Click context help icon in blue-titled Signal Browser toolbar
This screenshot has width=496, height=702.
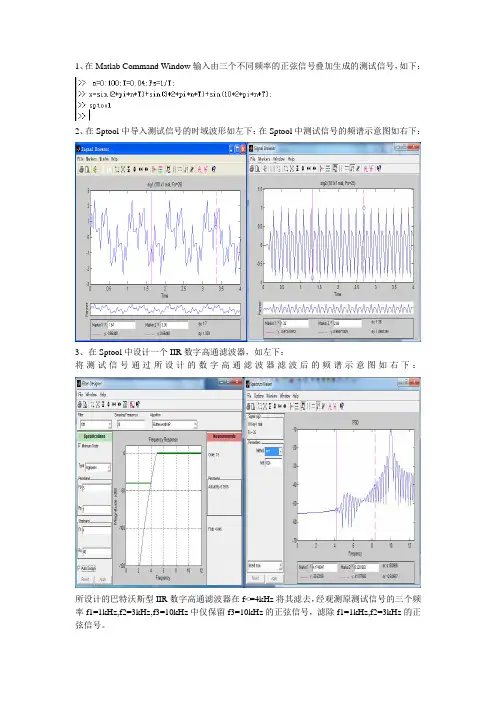pyautogui.click(x=214, y=169)
